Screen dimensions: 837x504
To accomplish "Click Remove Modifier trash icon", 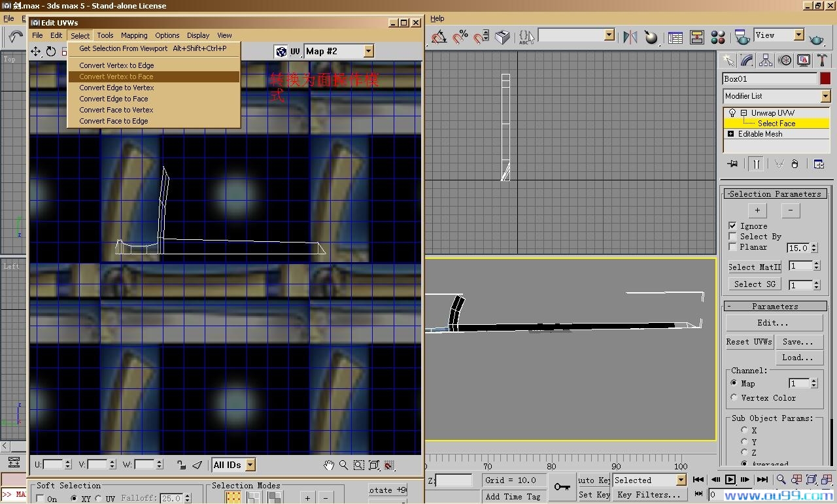I will tap(795, 164).
